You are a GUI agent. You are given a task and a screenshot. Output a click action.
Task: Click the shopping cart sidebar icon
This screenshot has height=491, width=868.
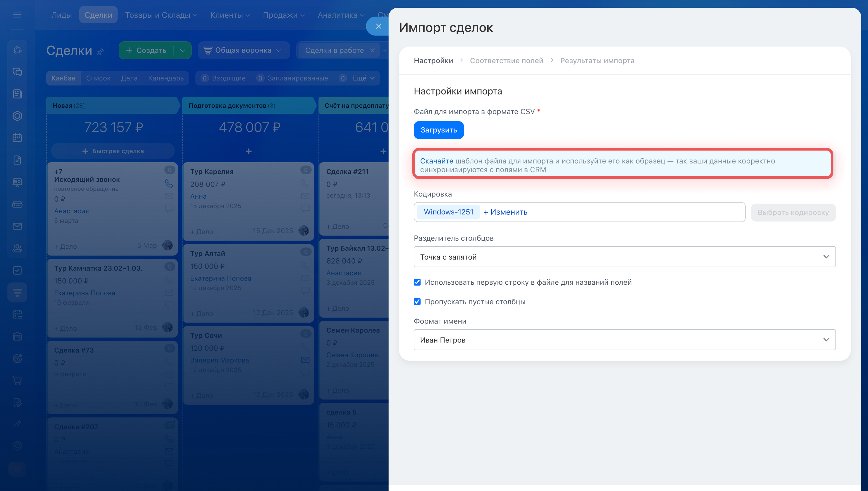[x=17, y=380]
